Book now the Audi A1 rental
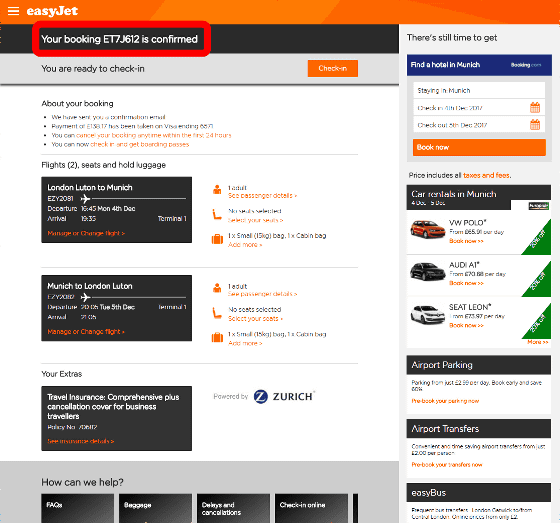The image size is (560, 523). point(466,283)
